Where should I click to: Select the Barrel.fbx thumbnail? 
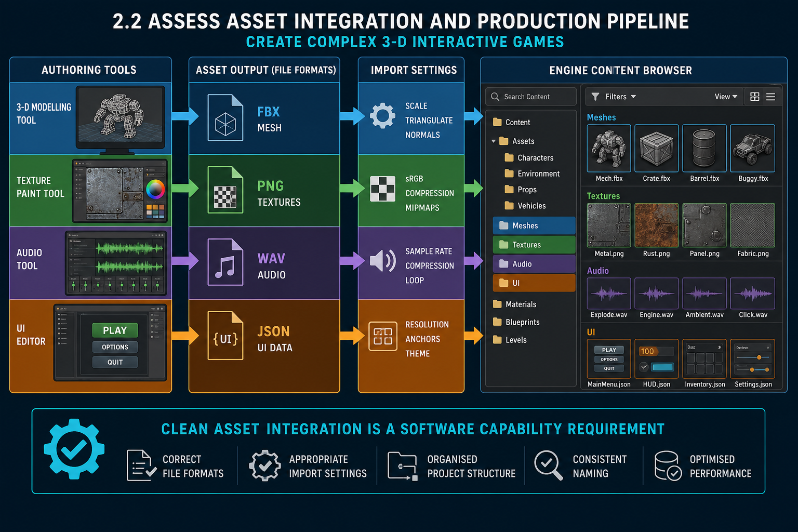[x=704, y=148]
